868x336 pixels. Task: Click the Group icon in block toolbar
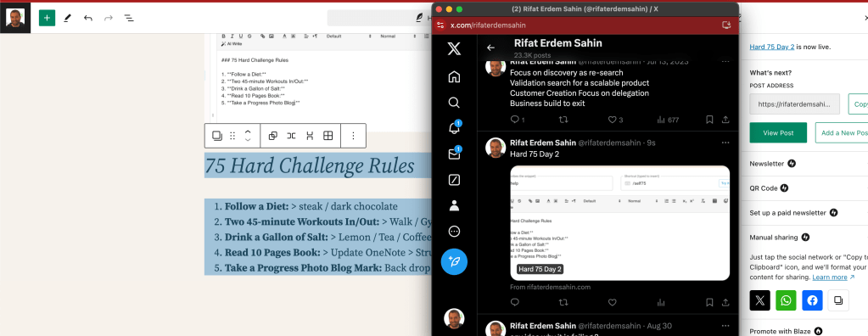(273, 136)
